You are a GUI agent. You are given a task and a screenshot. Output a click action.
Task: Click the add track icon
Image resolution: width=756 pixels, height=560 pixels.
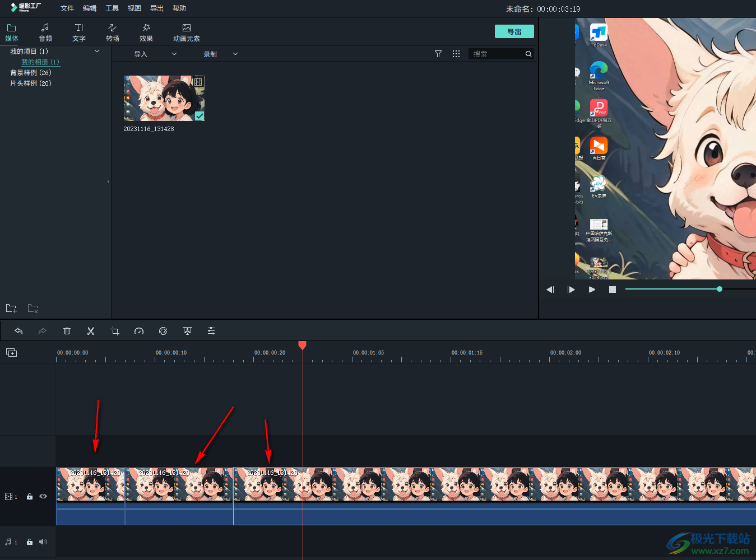point(11,352)
